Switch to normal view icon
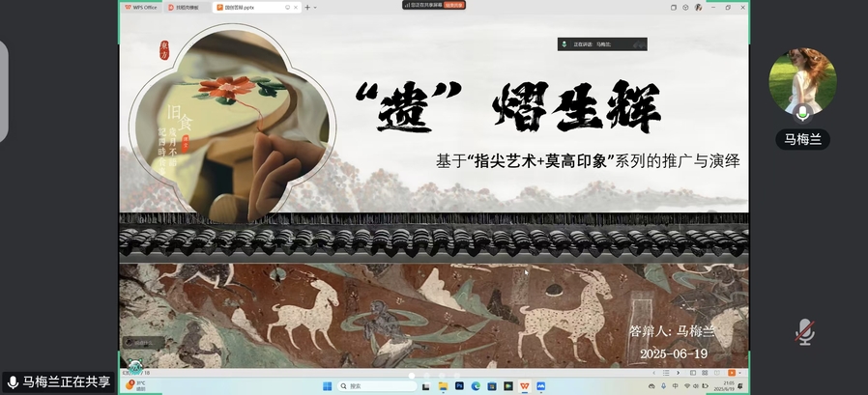Image resolution: width=868 pixels, height=395 pixels. point(692,373)
